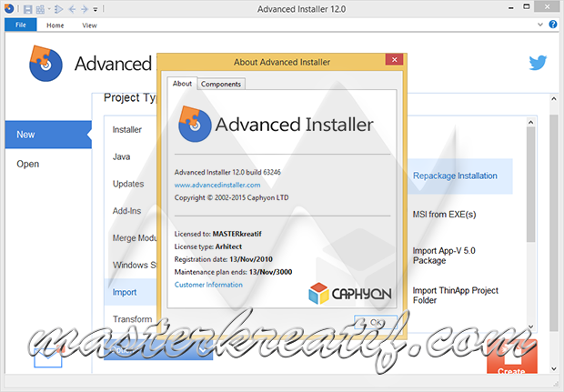The height and width of the screenshot is (392, 564).
Task: Click the OK button in About dialog
Action: (x=376, y=322)
